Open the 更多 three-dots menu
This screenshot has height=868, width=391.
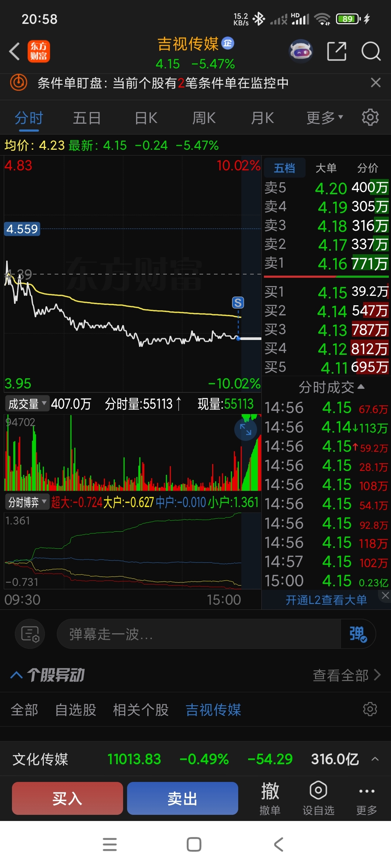pos(366,799)
